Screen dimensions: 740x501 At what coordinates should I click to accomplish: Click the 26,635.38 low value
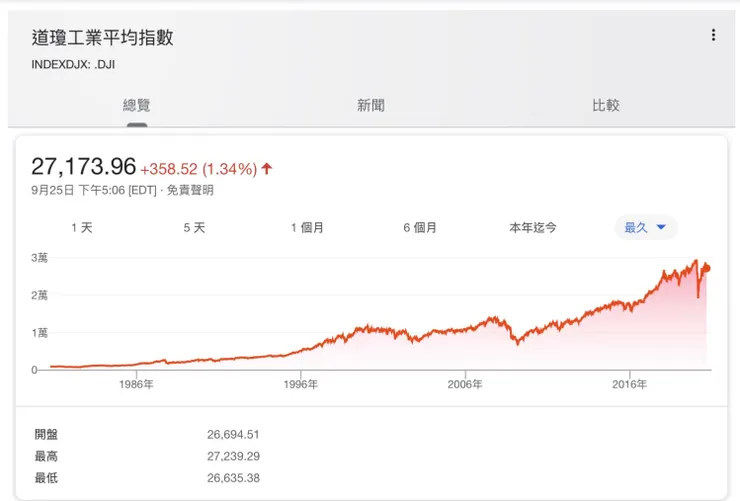click(x=233, y=478)
